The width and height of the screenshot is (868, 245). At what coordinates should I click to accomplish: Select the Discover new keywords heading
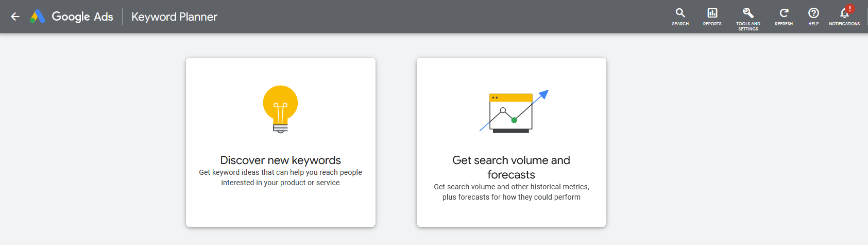click(280, 160)
